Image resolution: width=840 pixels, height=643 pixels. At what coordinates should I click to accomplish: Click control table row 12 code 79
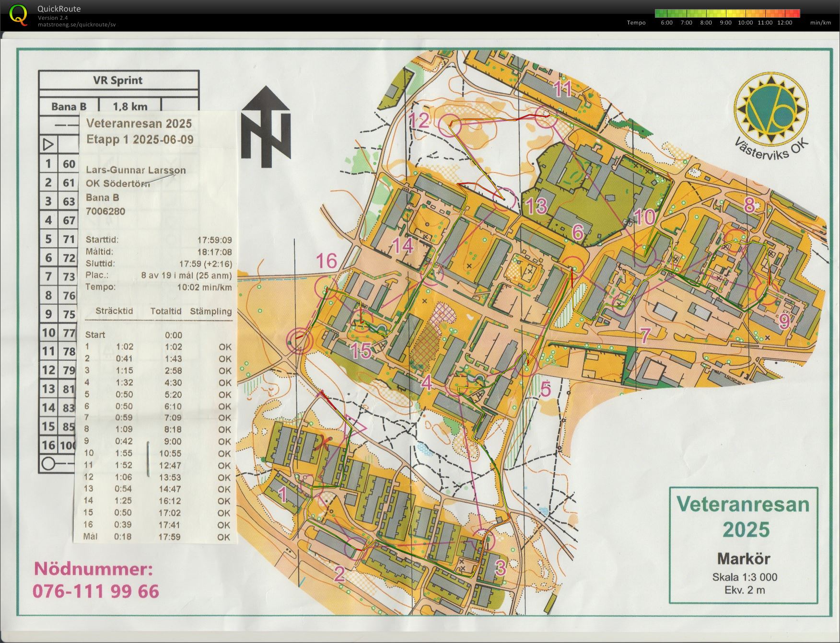point(69,370)
